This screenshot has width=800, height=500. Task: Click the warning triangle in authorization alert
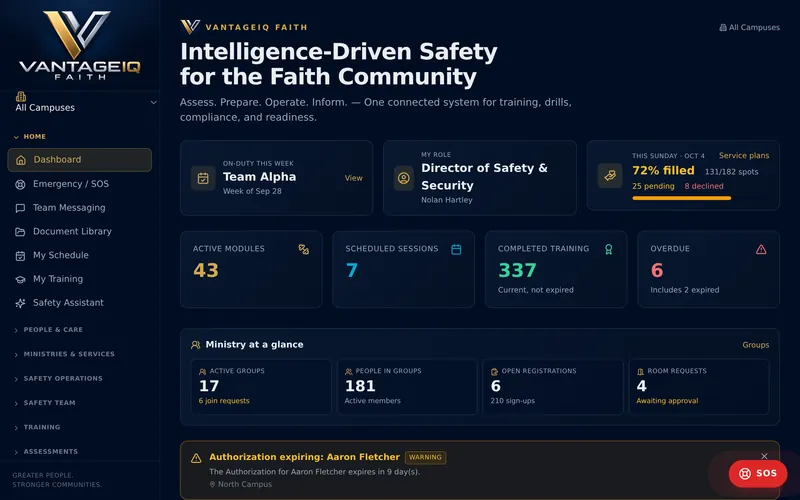(x=196, y=458)
